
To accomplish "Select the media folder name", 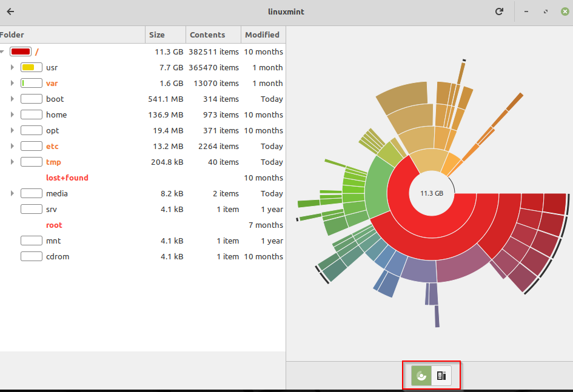I will coord(56,193).
